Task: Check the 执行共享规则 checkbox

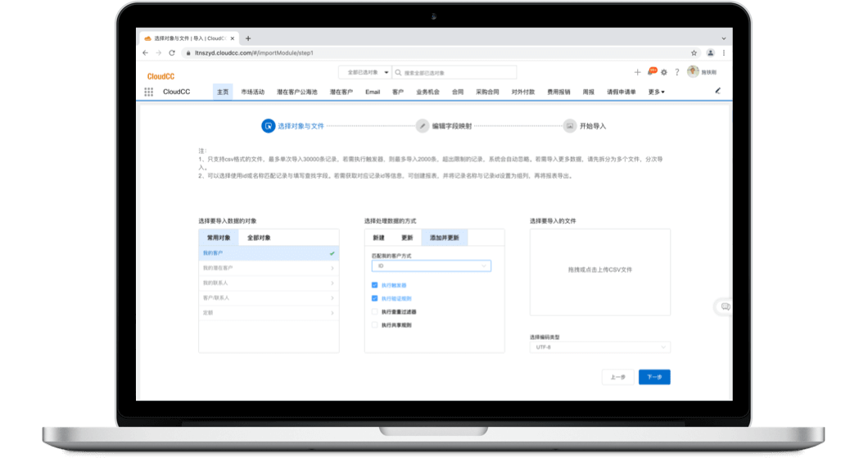Action: click(375, 325)
